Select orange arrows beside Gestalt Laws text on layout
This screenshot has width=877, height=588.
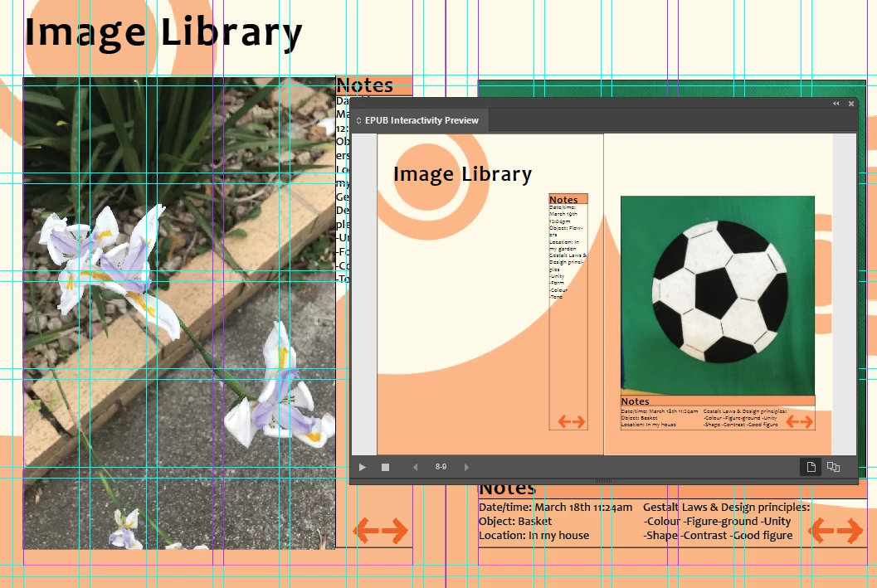tap(836, 531)
